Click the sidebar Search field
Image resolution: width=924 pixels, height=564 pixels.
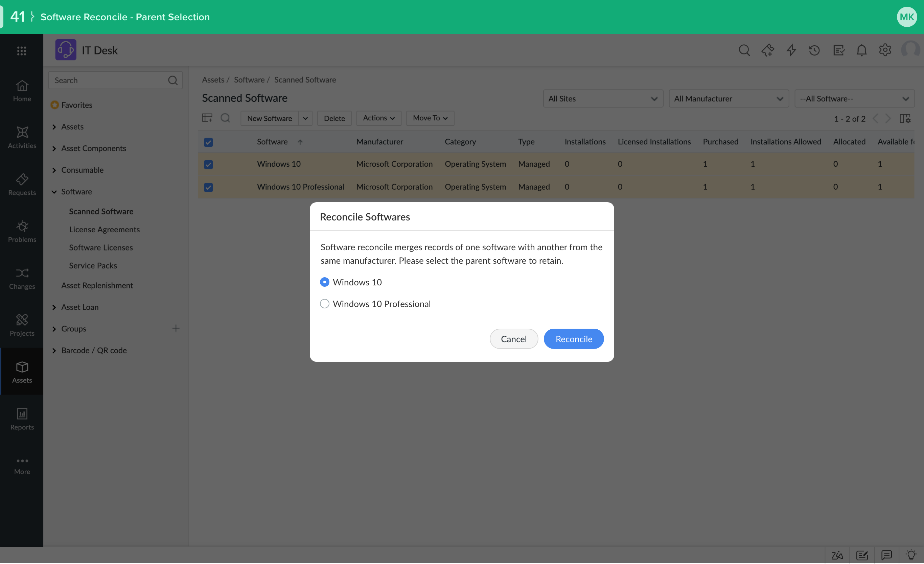(x=116, y=80)
